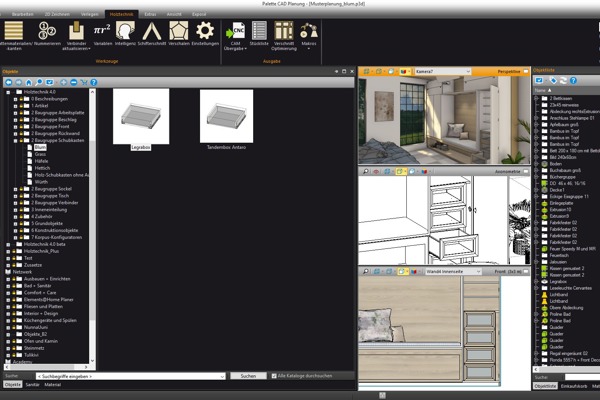The height and width of the screenshot is (400, 600).
Task: Click the Verschalen pentagon icon
Action: pos(178,31)
